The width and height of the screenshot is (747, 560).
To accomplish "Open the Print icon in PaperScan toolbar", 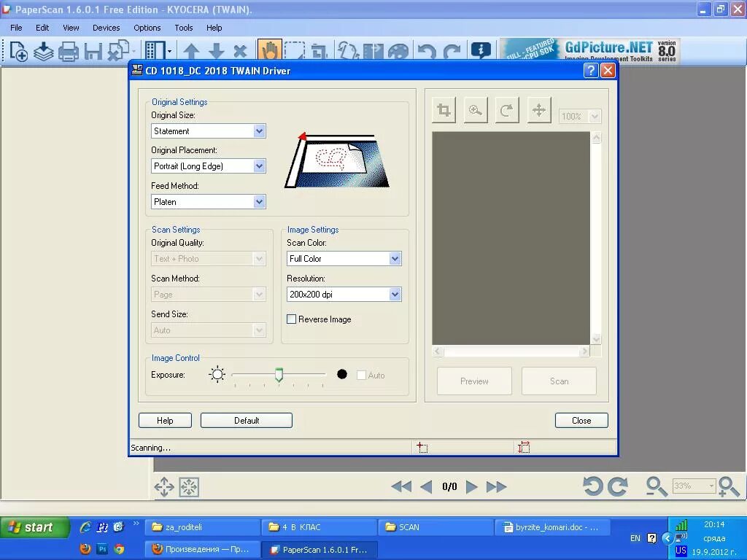I will pos(68,51).
